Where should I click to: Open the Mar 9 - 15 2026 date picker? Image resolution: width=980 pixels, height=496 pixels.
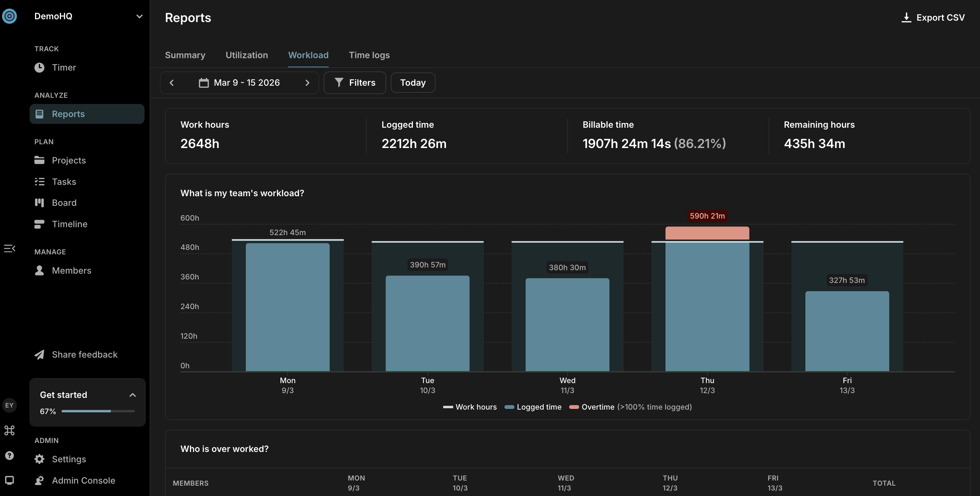coord(239,83)
